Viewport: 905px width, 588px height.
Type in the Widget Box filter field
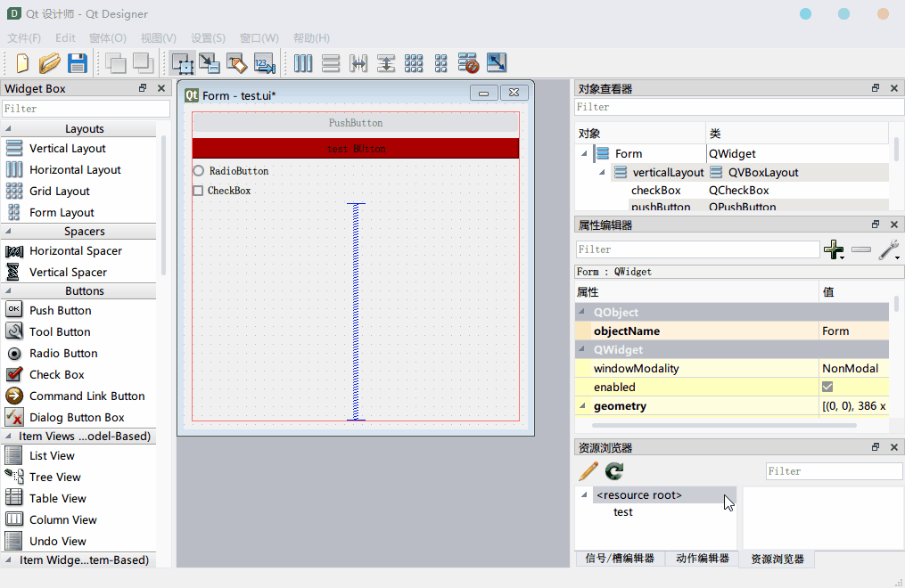point(86,108)
